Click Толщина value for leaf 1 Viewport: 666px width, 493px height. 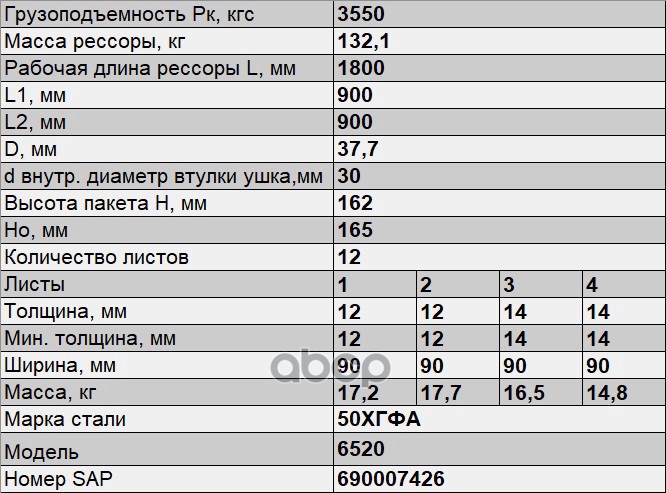(349, 312)
